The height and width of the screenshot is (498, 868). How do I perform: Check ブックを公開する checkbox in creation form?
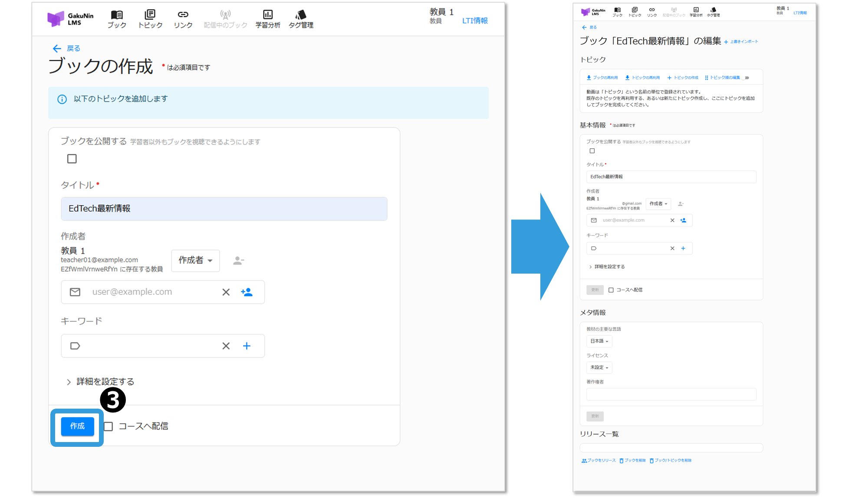pos(72,159)
